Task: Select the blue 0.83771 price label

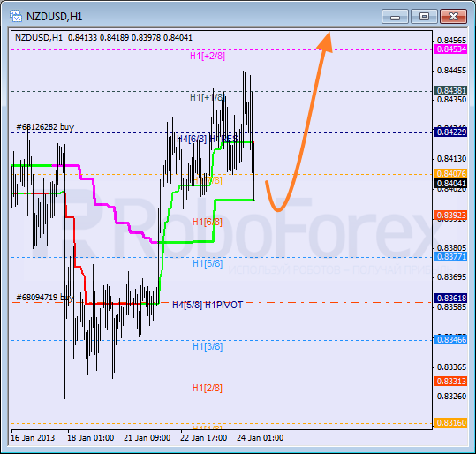Action: coord(450,257)
